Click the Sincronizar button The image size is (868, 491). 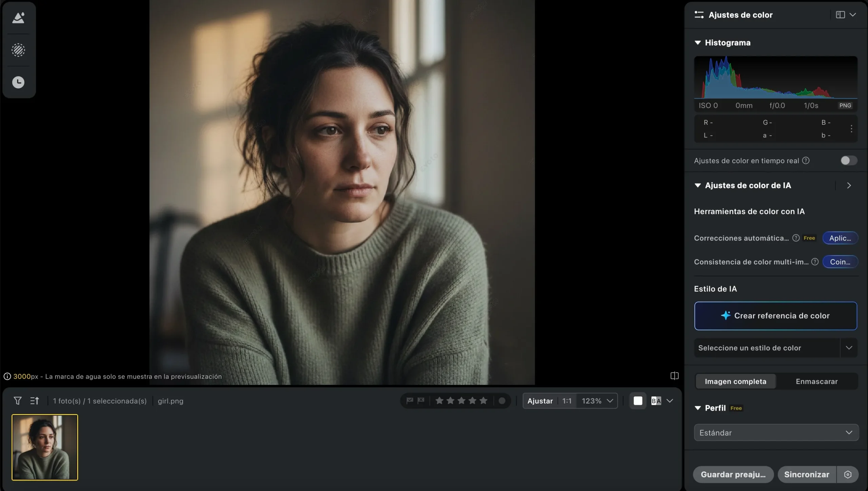(x=807, y=474)
